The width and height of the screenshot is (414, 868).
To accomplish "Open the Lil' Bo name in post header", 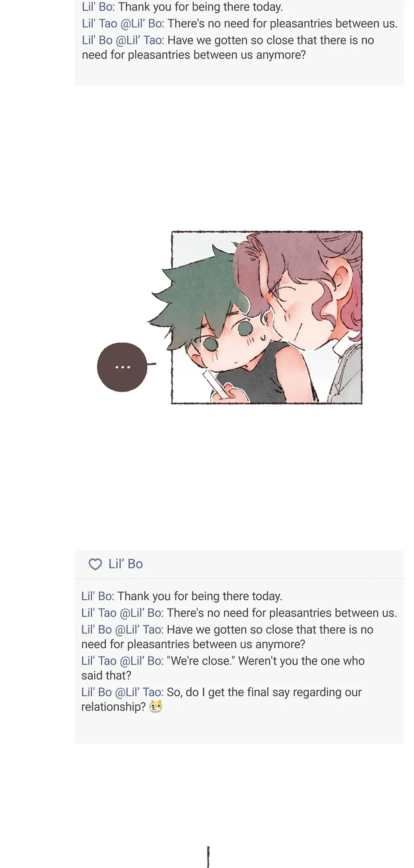I will coord(126,564).
